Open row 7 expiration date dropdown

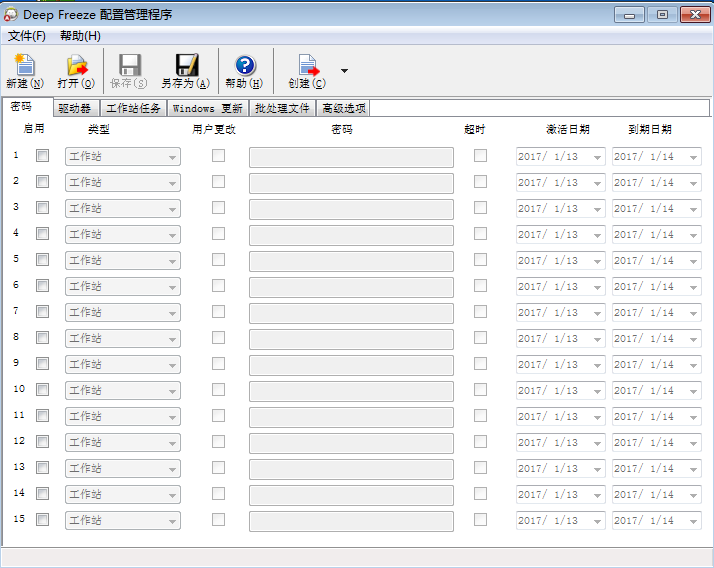pyautogui.click(x=693, y=313)
